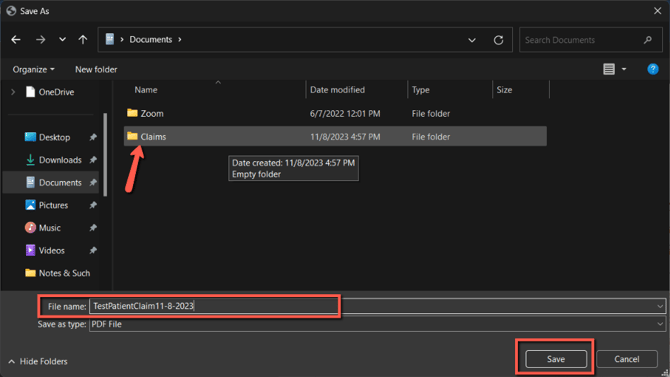Screen dimensions: 670x377
Task: Click the magnifier search icon
Action: click(648, 40)
